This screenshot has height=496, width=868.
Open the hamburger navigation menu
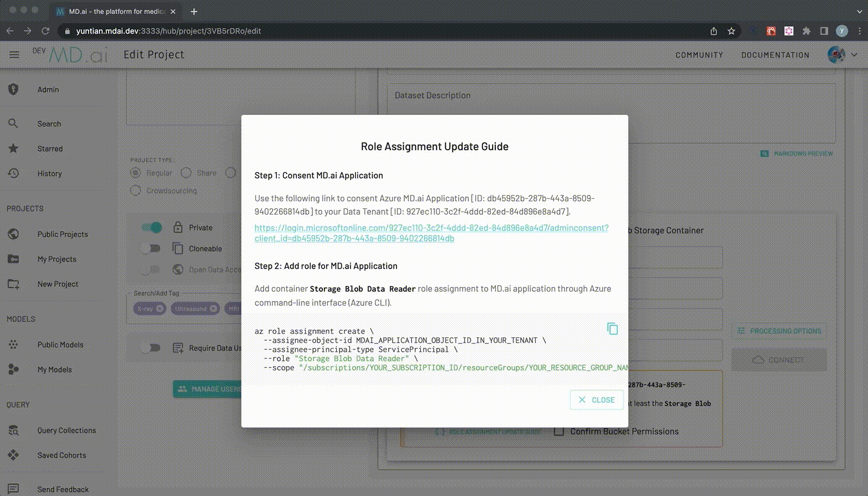click(x=14, y=55)
